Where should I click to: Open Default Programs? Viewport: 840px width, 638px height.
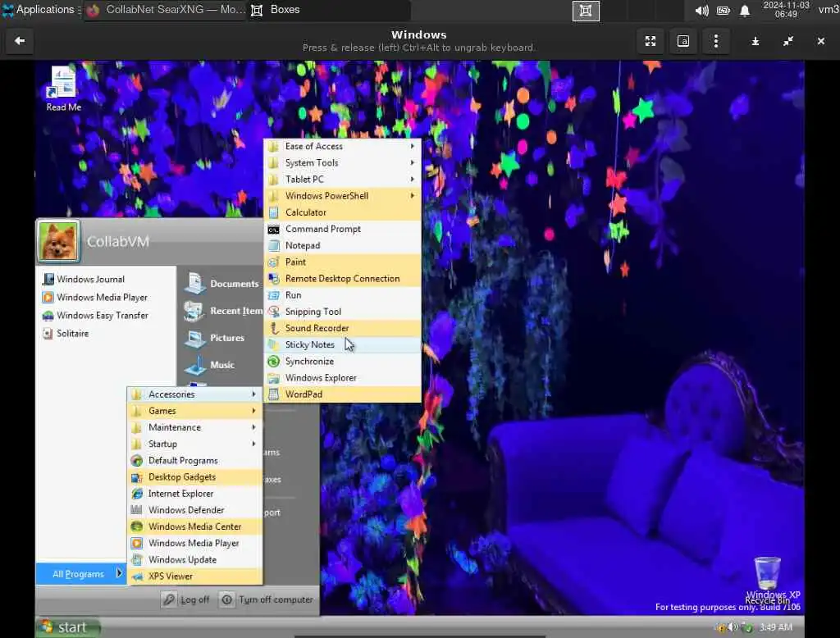pyautogui.click(x=195, y=461)
